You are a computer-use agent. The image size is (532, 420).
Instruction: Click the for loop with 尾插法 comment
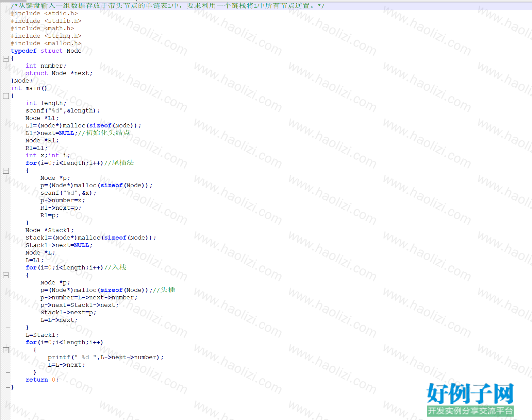(80, 163)
